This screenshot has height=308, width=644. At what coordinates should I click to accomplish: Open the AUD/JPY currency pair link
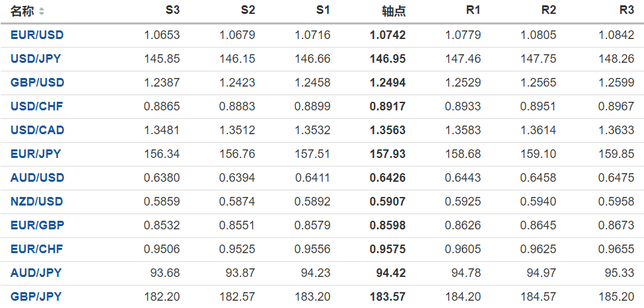pos(36,273)
